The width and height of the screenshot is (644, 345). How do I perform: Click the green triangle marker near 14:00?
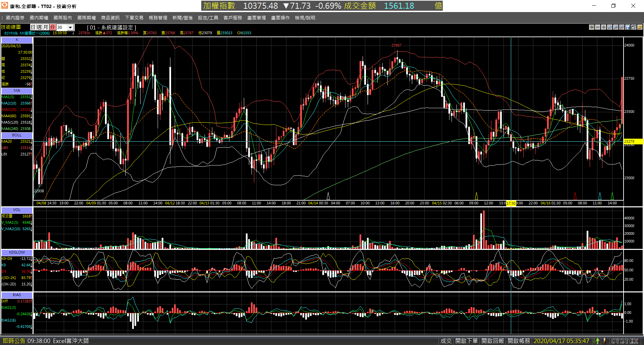tap(612, 196)
